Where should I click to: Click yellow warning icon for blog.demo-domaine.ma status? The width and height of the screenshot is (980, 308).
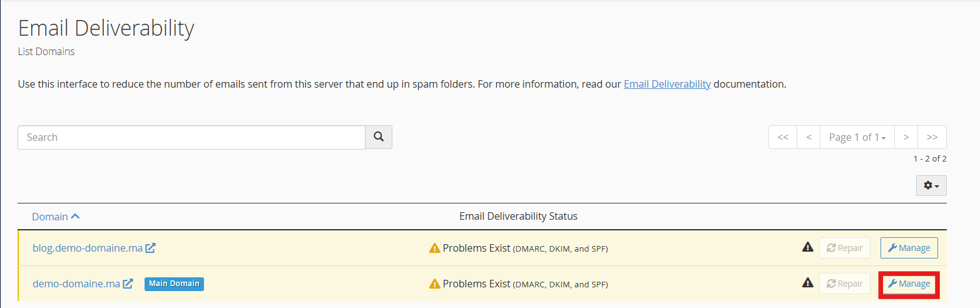(434, 249)
